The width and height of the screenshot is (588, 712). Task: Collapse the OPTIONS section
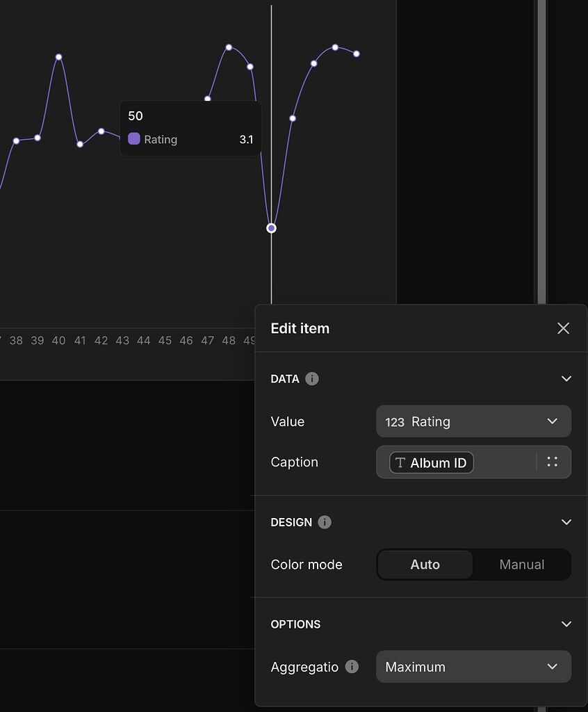point(566,624)
